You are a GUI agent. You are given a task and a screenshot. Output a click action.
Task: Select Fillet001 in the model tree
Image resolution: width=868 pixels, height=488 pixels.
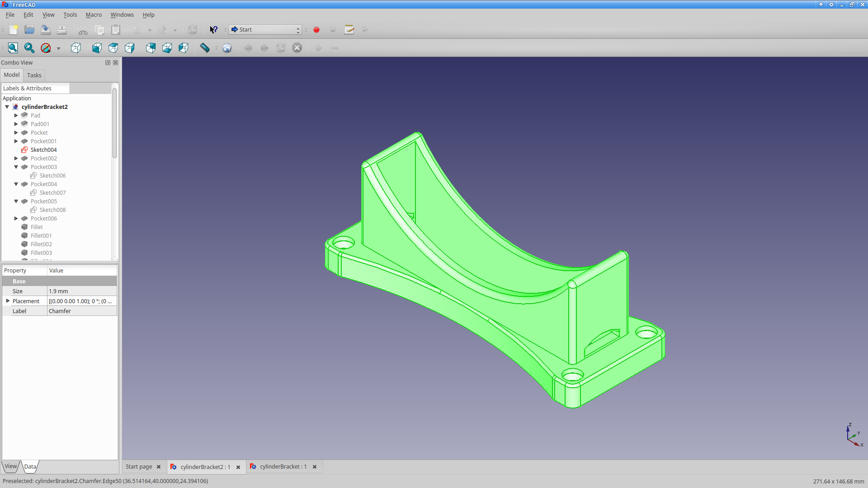(41, 236)
